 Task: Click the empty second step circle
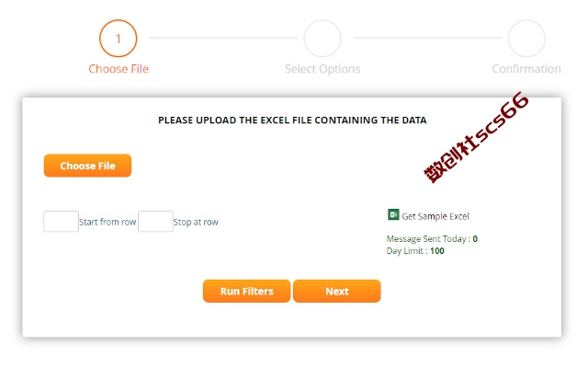click(322, 39)
